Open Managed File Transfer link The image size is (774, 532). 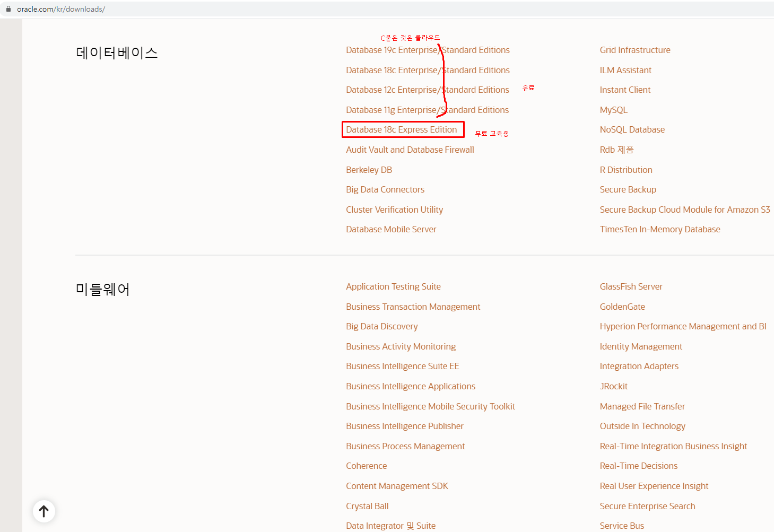[642, 406]
